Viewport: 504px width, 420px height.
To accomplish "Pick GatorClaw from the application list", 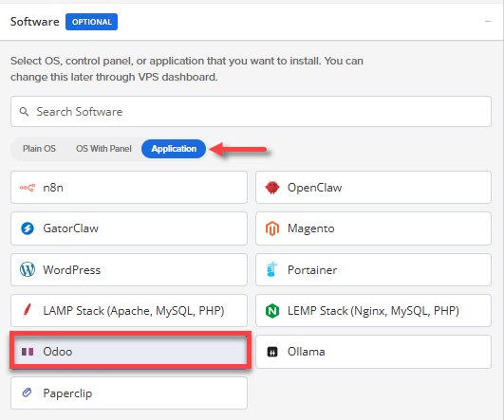I will point(129,228).
